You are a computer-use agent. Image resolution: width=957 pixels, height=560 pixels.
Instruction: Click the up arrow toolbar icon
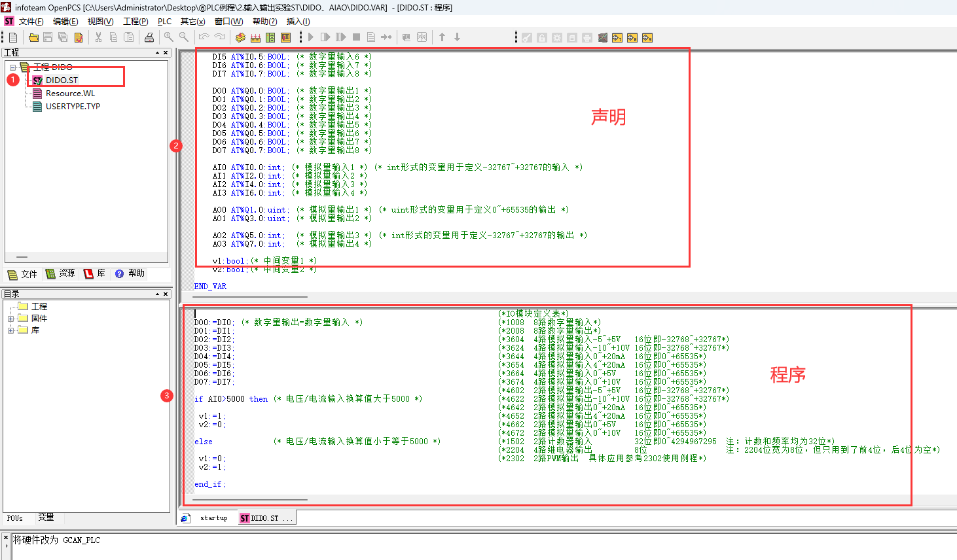442,37
